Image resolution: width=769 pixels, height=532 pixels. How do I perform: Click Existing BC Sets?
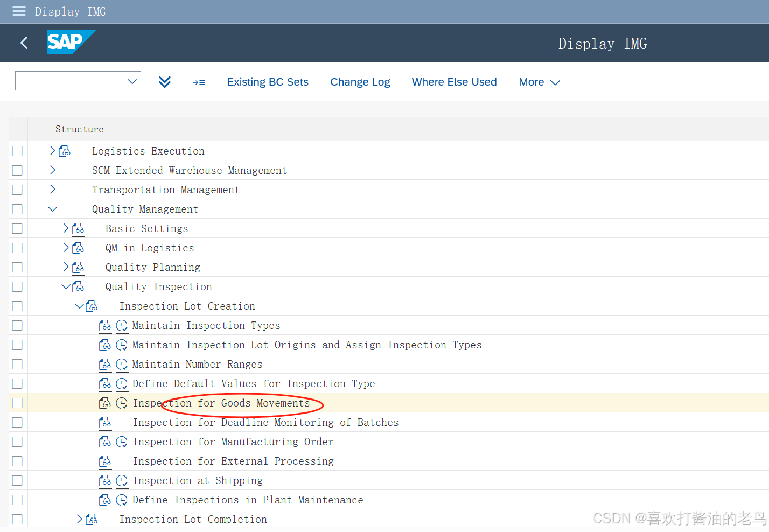pyautogui.click(x=268, y=82)
